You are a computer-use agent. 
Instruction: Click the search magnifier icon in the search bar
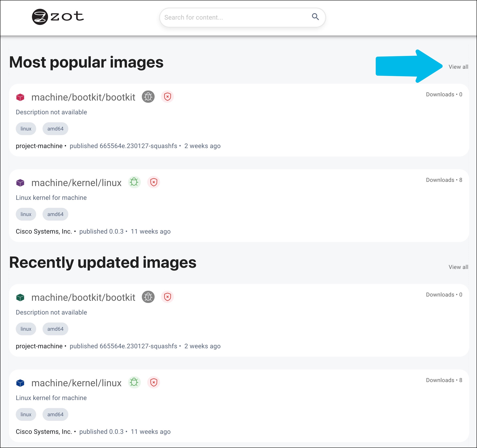pyautogui.click(x=315, y=17)
